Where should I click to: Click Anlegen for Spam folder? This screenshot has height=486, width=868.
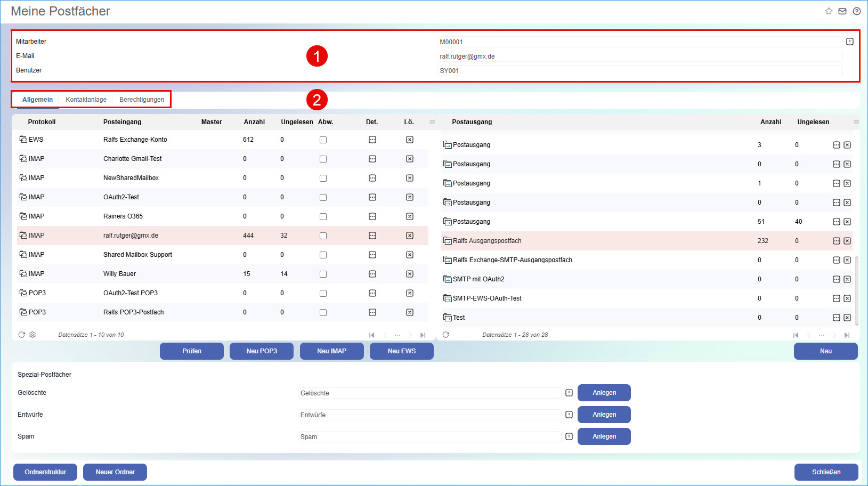604,436
